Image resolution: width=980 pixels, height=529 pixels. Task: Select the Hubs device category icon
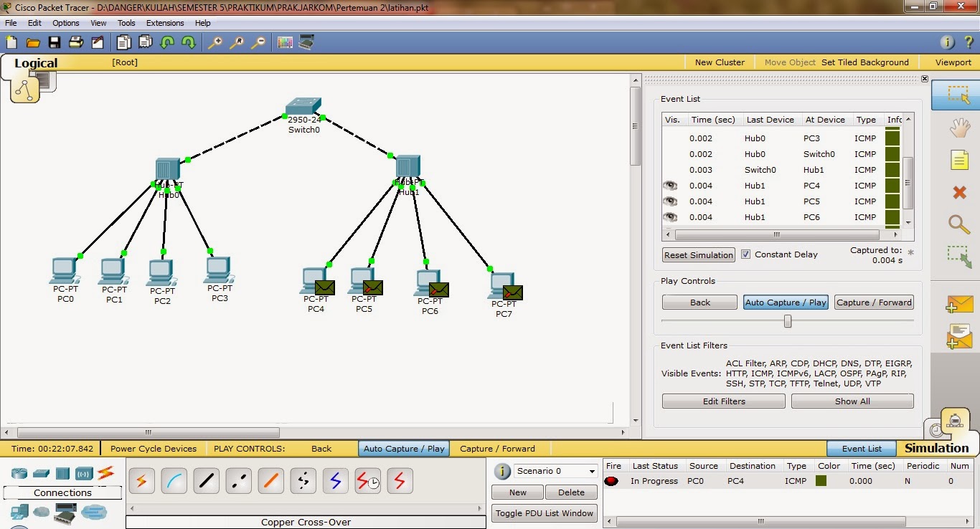coord(62,474)
